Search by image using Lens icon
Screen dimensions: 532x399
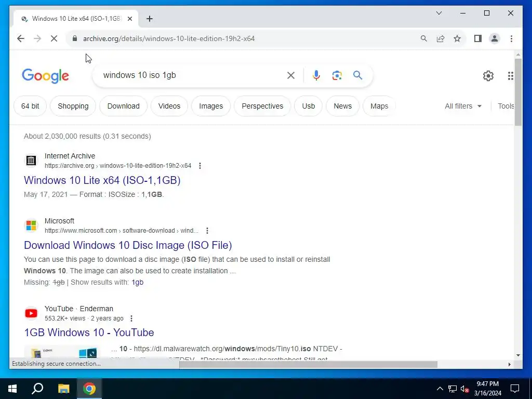(337, 75)
